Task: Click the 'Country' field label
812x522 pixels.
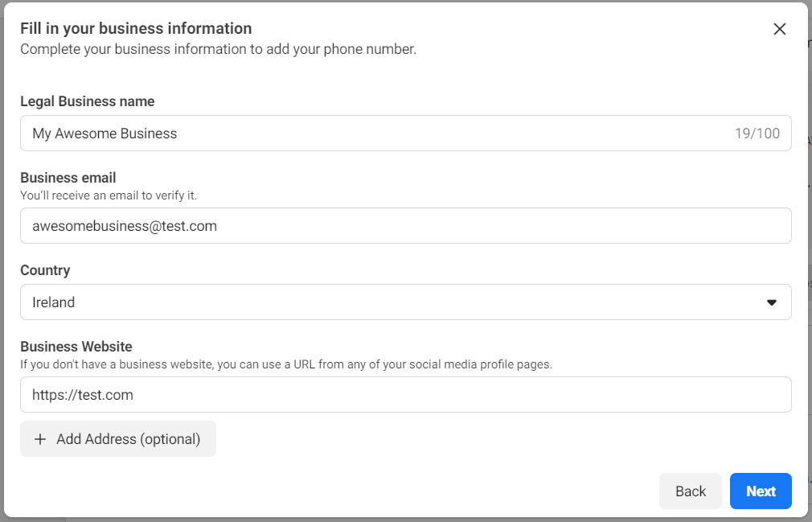Action: coord(45,270)
